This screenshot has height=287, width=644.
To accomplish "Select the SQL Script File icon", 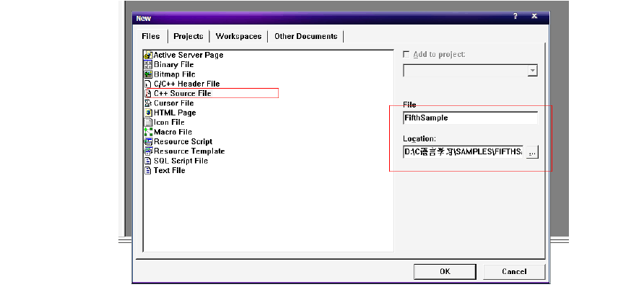I will (148, 161).
